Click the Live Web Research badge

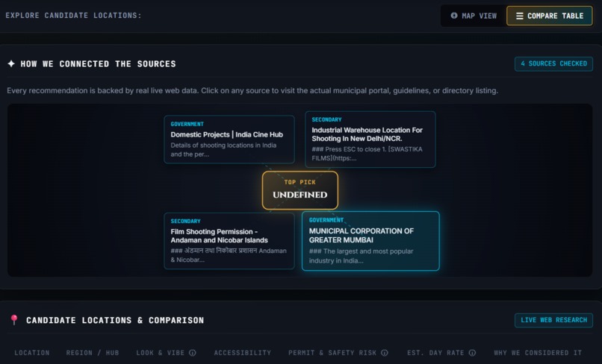(553, 320)
